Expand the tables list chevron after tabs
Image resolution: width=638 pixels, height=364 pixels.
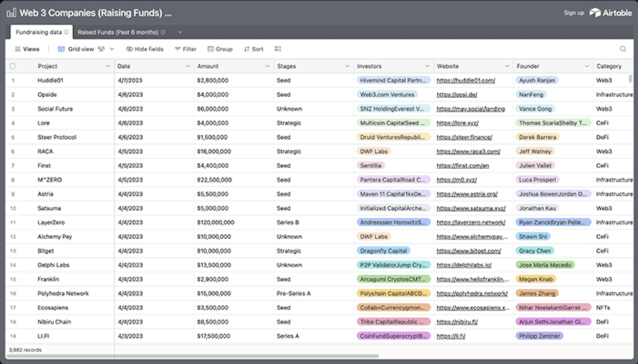(x=180, y=32)
